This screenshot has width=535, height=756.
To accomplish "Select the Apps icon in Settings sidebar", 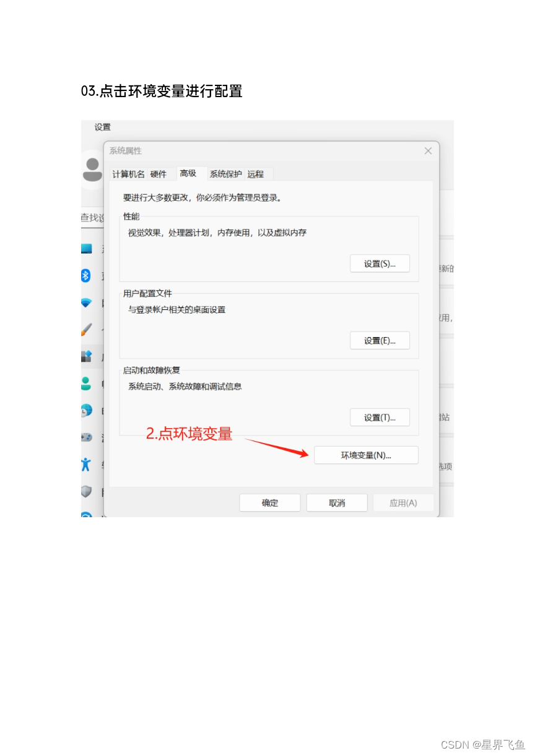I will (87, 356).
